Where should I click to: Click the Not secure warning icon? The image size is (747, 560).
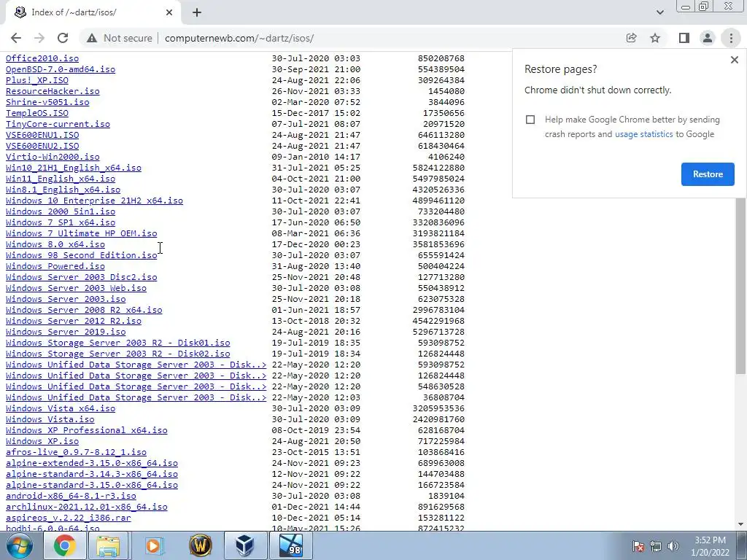click(91, 38)
